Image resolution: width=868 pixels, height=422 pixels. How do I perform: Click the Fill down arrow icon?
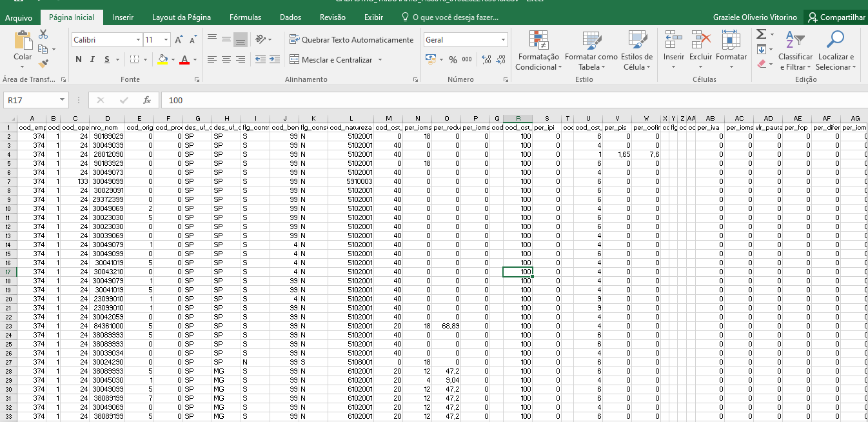761,49
